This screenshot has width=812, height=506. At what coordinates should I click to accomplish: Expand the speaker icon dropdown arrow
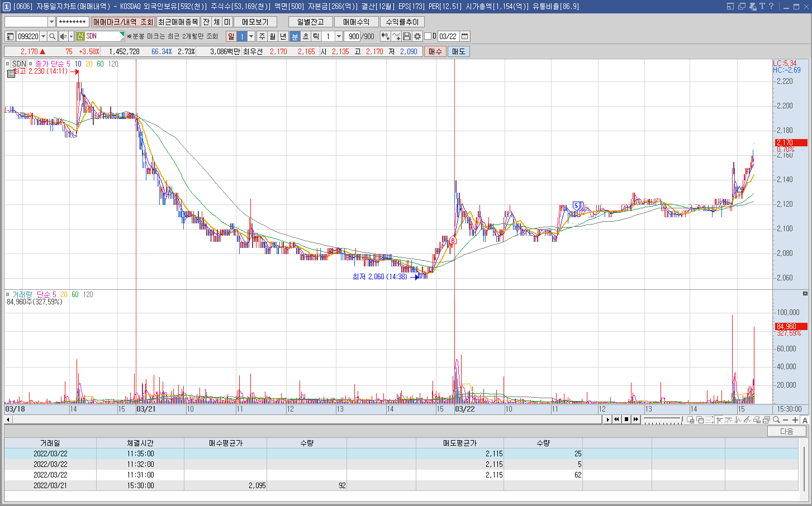click(x=71, y=36)
